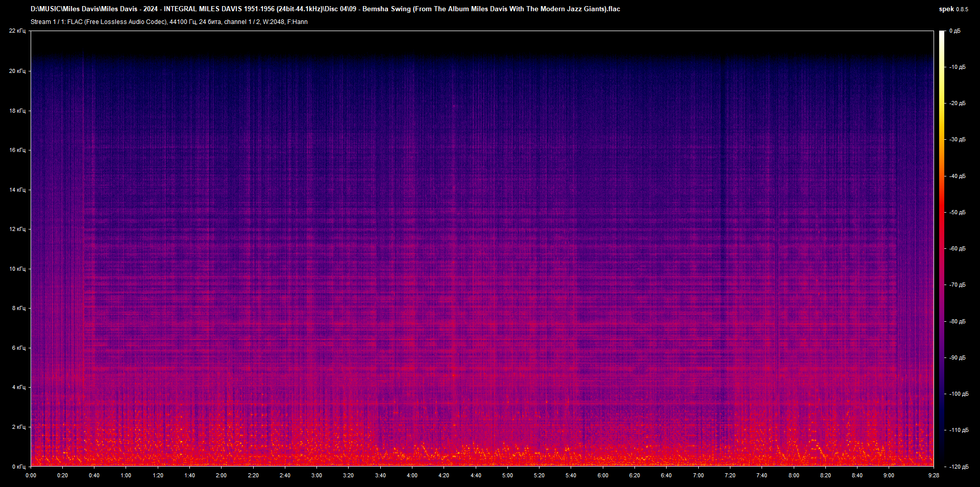Click the '8:20' time axis label
Image resolution: width=980 pixels, height=487 pixels.
[825, 475]
